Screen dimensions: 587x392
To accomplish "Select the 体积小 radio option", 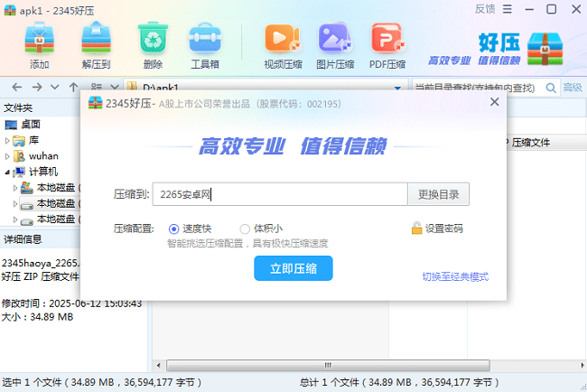I will pos(245,229).
